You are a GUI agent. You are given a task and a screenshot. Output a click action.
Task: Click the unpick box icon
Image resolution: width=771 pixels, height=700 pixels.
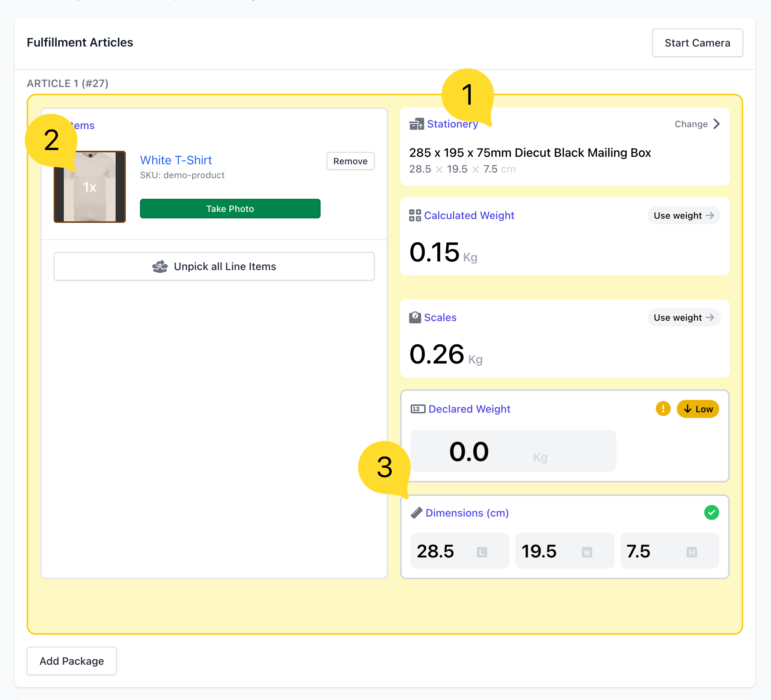160,266
